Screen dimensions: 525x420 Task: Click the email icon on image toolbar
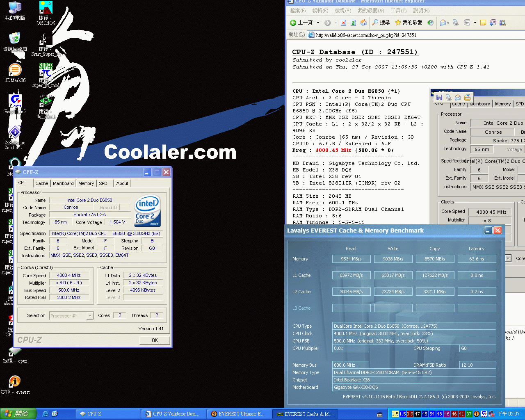pyautogui.click(x=458, y=97)
